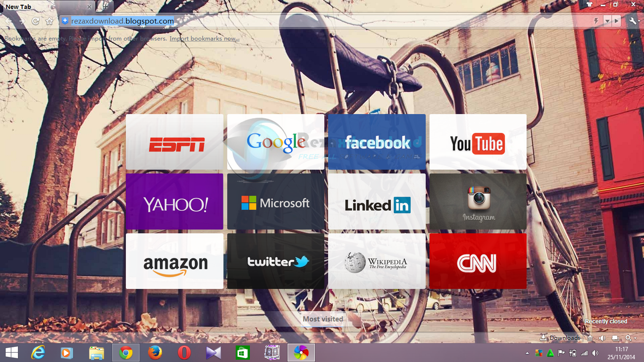This screenshot has width=644, height=362.
Task: Open the Facebook speed dial tile
Action: [377, 142]
